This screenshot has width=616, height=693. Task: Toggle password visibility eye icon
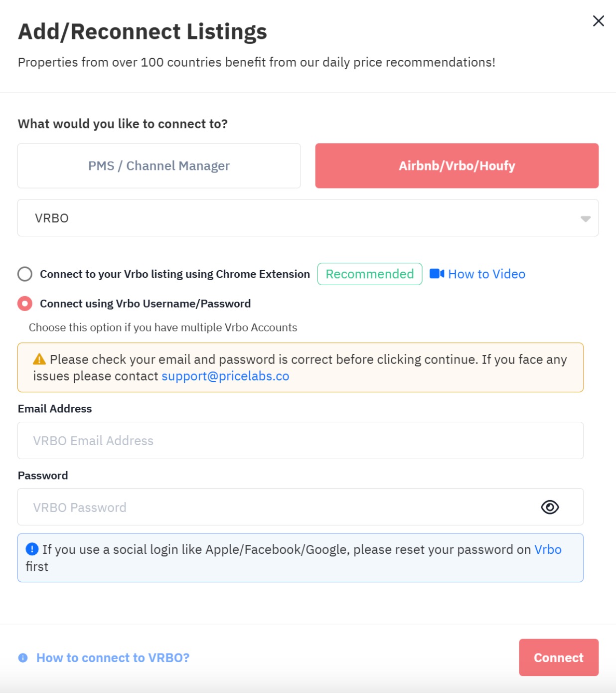coord(550,507)
